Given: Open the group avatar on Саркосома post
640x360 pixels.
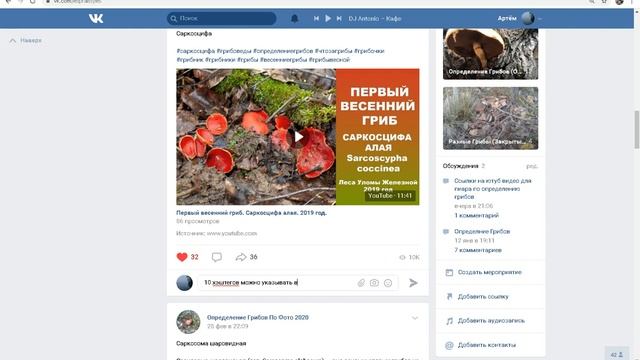Looking at the screenshot, I should [x=188, y=322].
